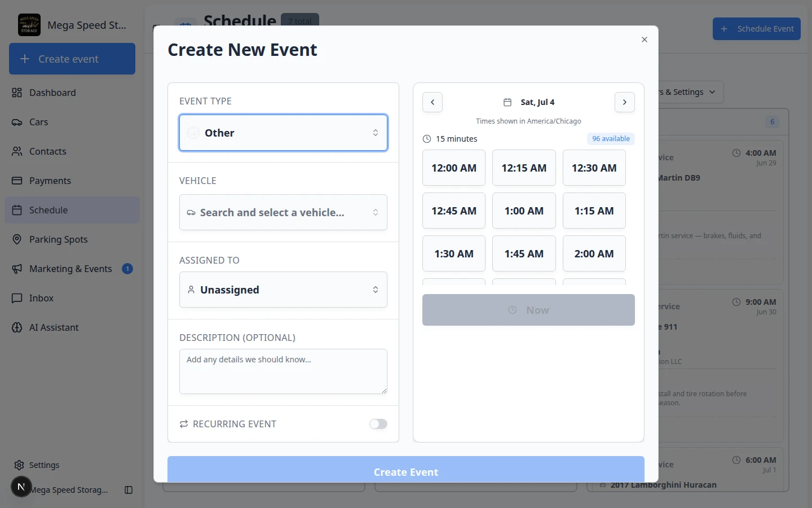812x508 pixels.
Task: Click the calendar icon beside Sat, Jul 4
Action: [x=507, y=102]
